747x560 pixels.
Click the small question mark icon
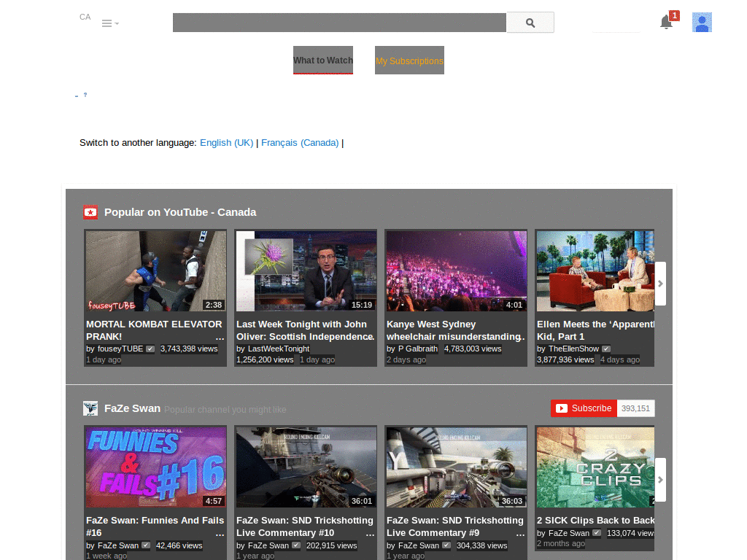pos(85,95)
